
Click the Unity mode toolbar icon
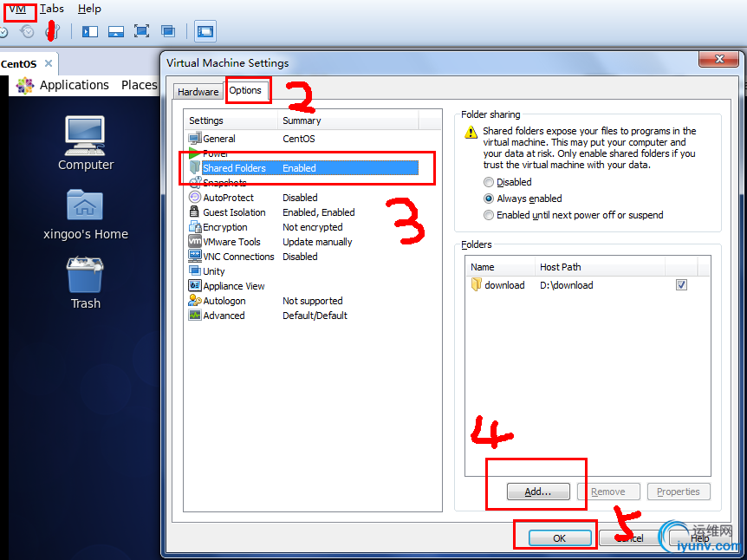pos(168,31)
